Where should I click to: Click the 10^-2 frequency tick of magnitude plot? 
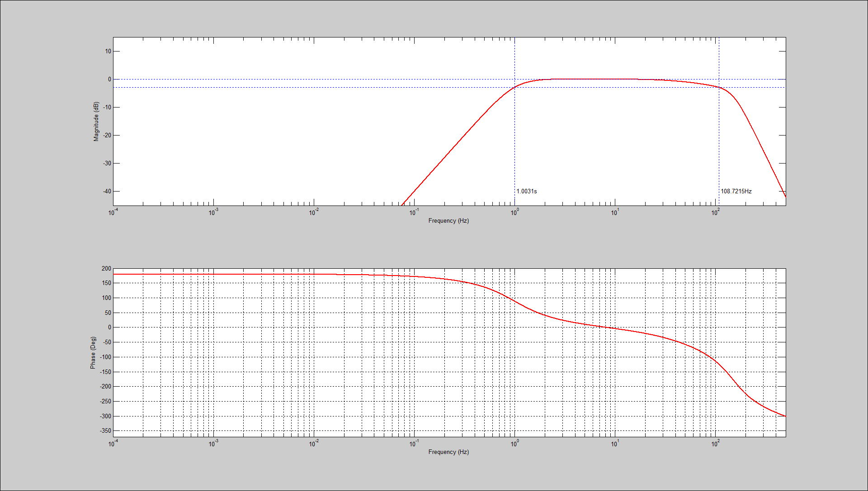[x=314, y=212]
